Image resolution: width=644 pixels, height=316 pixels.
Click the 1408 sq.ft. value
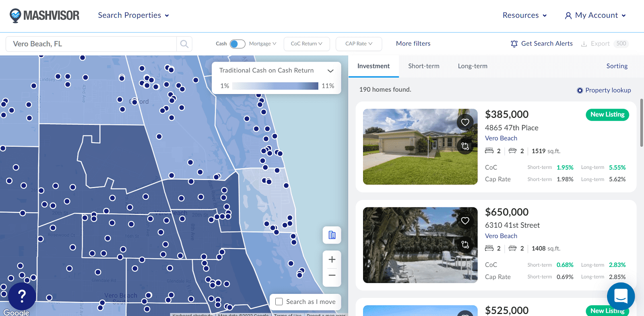tap(546, 248)
